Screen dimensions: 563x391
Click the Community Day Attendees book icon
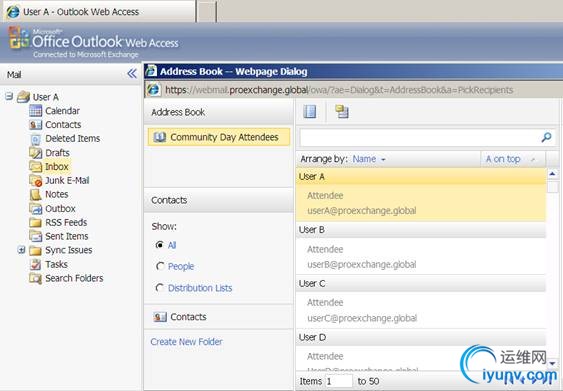tap(159, 137)
